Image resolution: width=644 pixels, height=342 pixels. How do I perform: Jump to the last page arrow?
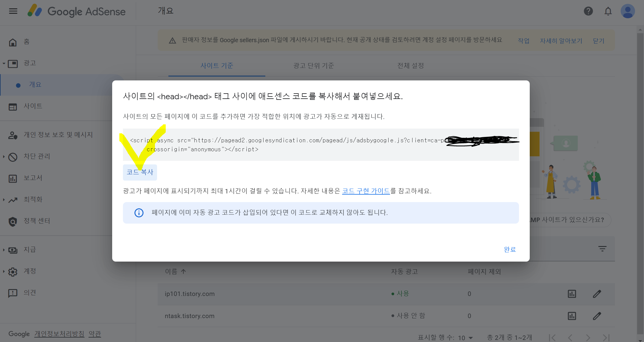606,338
